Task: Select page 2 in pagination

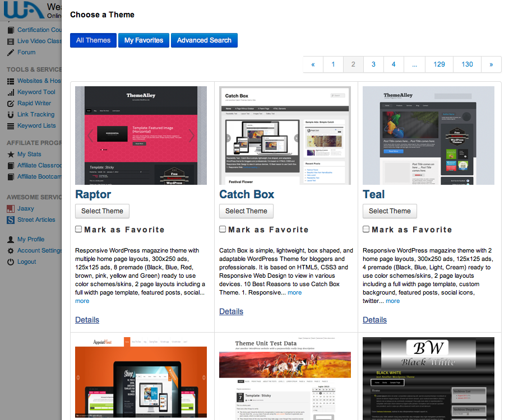Action: pyautogui.click(x=353, y=64)
